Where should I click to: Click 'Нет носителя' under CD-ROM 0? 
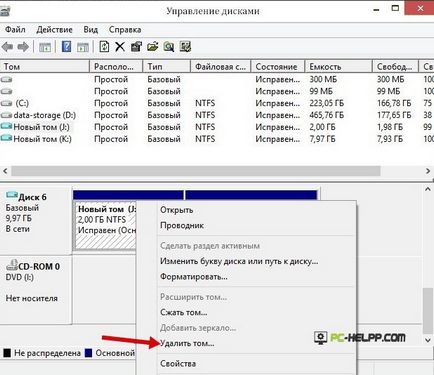point(31,298)
